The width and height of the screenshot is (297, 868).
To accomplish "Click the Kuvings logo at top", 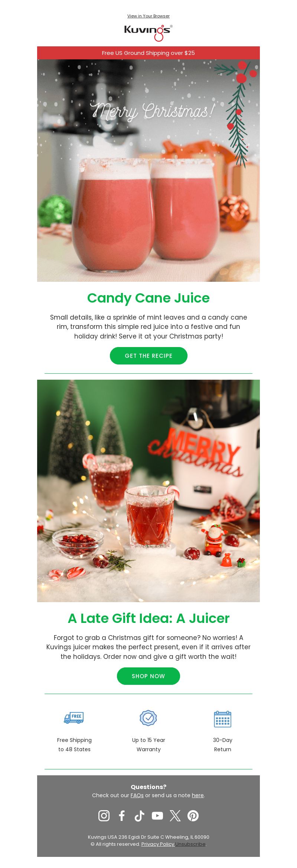I will click(148, 33).
